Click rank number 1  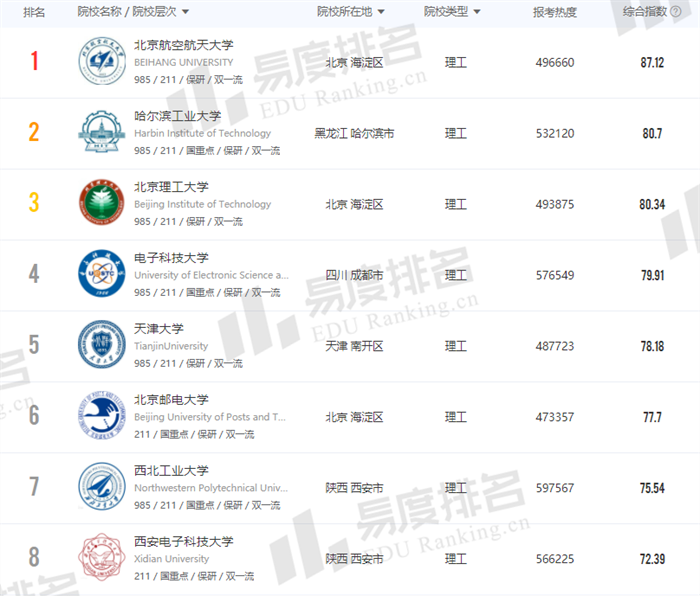pos(34,61)
